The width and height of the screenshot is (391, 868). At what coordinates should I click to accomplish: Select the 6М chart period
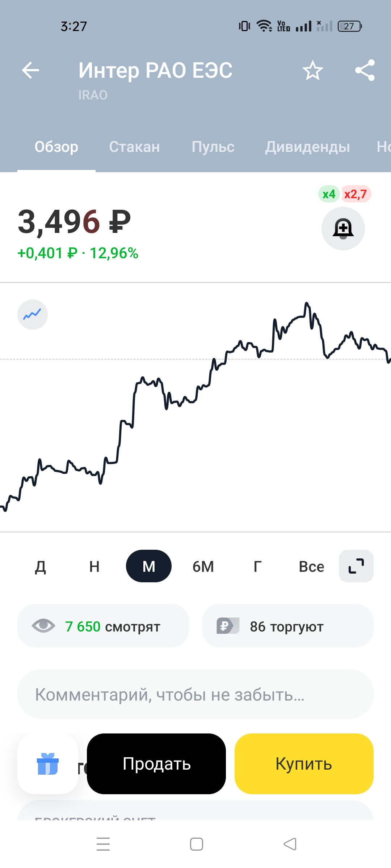(x=203, y=566)
